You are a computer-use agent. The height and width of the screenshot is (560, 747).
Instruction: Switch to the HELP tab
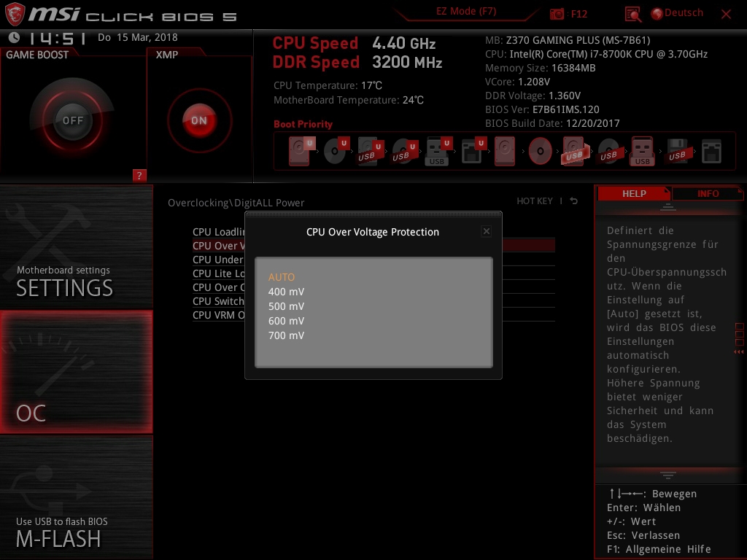click(634, 193)
